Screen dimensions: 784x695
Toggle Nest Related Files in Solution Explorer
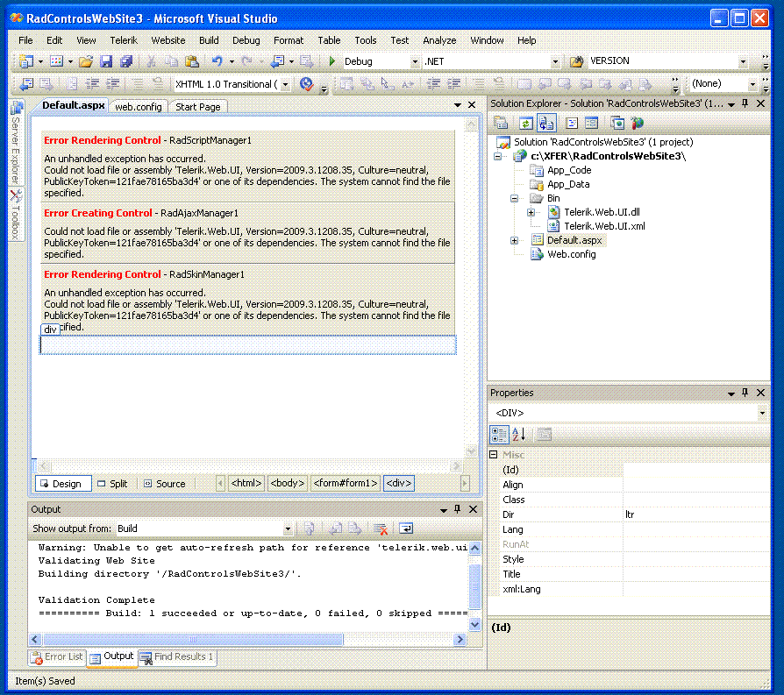tap(546, 123)
